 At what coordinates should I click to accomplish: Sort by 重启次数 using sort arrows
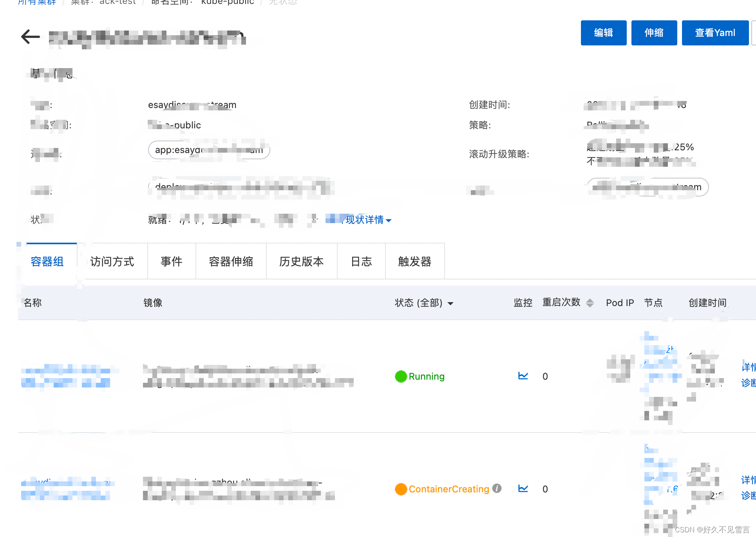coord(590,303)
